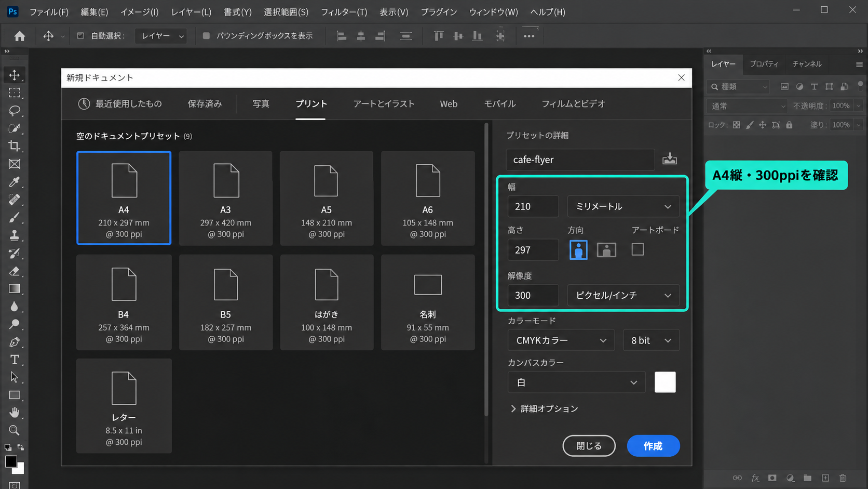Click the 作成 button
Screen dimensions: 868x489
653,446
